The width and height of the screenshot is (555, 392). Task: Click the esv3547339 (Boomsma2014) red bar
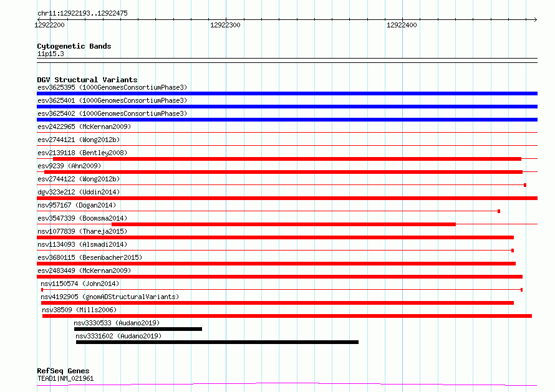284,224
